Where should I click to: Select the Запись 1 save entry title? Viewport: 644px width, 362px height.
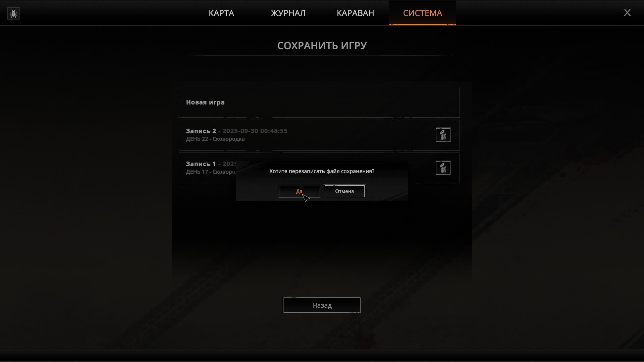point(201,164)
